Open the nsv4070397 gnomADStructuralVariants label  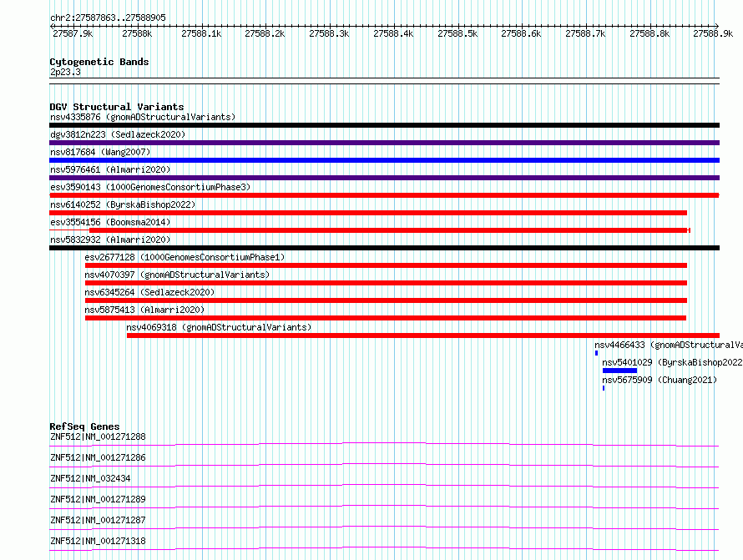point(177,275)
